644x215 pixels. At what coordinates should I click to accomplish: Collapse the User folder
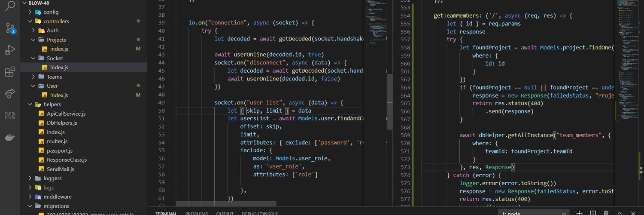33,86
